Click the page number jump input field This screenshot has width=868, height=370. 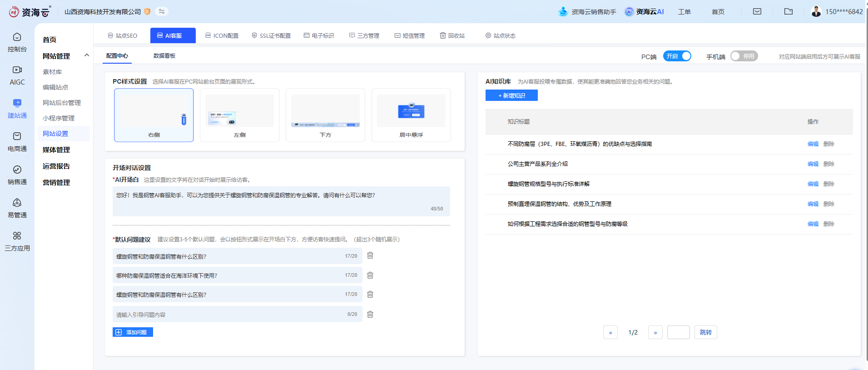click(678, 332)
